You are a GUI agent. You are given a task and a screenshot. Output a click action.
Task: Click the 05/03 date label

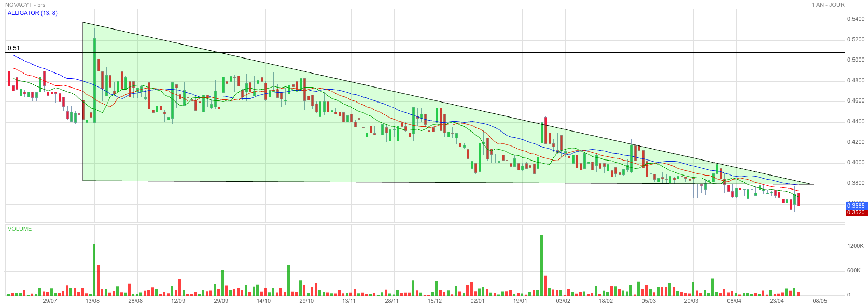(649, 301)
